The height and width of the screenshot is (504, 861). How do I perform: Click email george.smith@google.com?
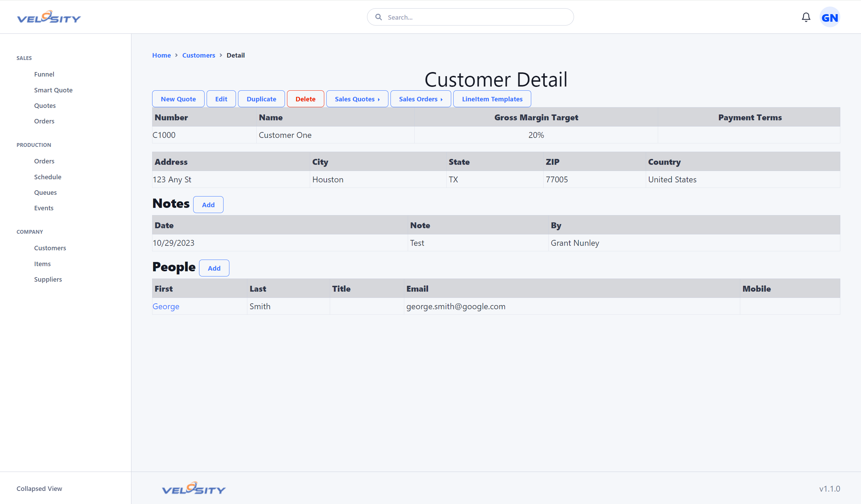[x=456, y=306]
